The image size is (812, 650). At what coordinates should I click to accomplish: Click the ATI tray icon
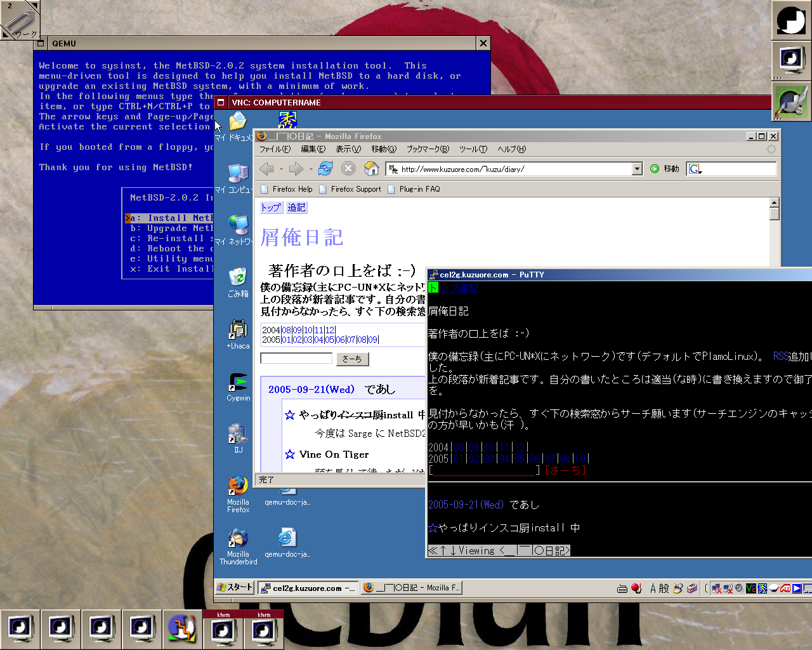click(785, 588)
